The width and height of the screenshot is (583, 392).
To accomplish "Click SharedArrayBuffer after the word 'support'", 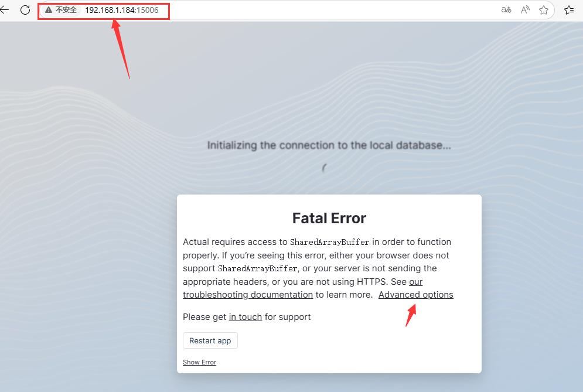I will (257, 268).
